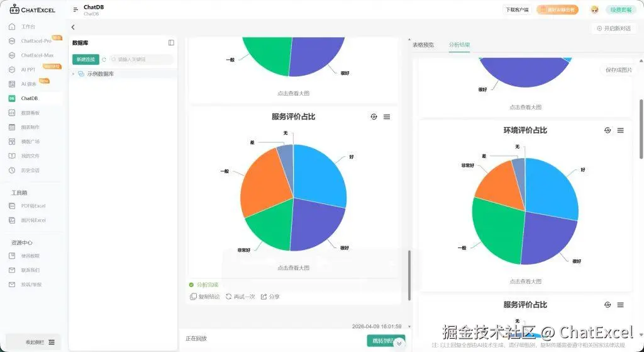
Task: Click 下载客户端 button
Action: 517,10
